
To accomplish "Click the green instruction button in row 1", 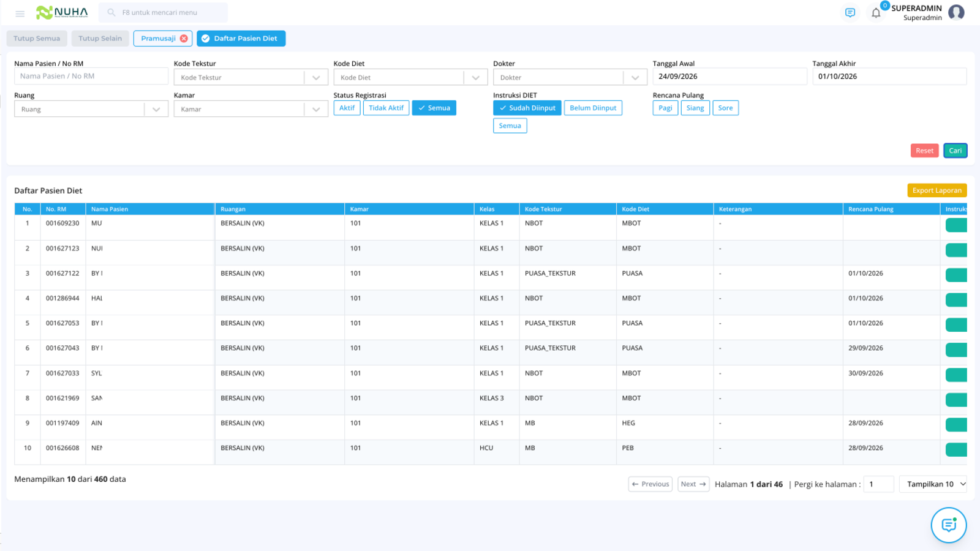I will tap(956, 225).
